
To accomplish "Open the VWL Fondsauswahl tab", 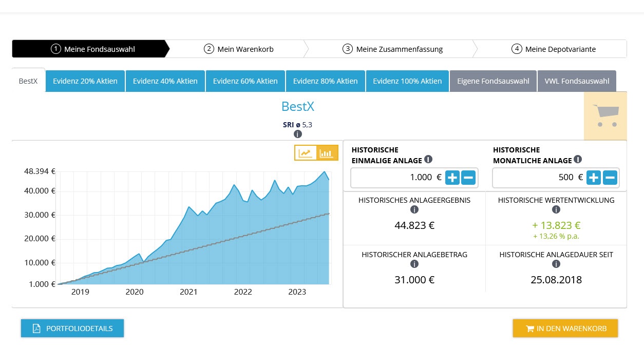I will point(577,81).
